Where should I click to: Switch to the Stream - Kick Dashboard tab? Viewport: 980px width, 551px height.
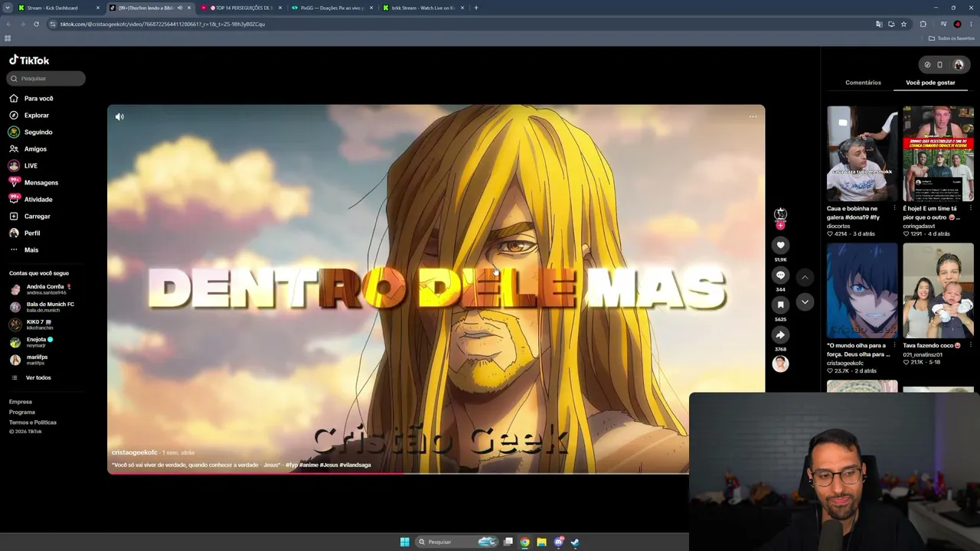coord(60,8)
